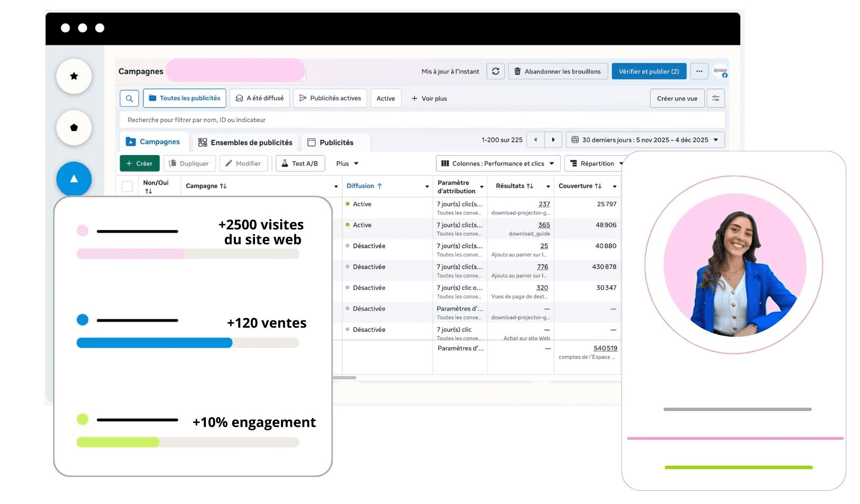This screenshot has width=860, height=504.
Task: Open the Couverture column header dropdown arrow
Action: (615, 186)
